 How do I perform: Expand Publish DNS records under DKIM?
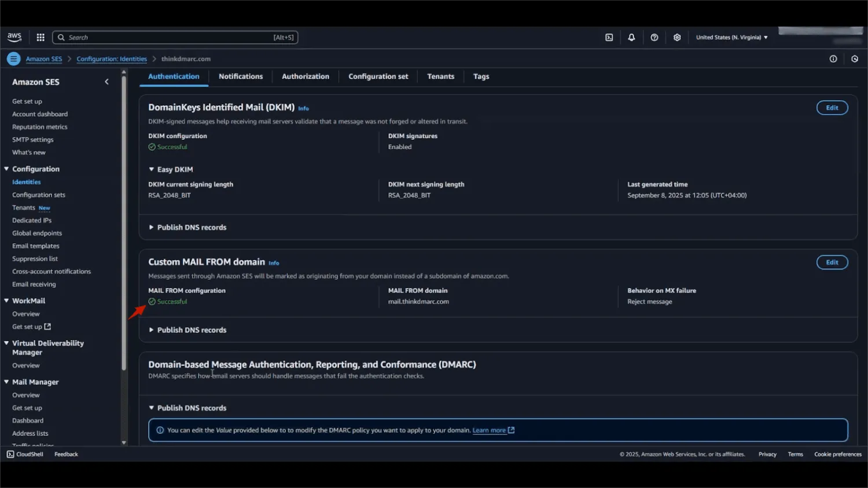tap(187, 227)
